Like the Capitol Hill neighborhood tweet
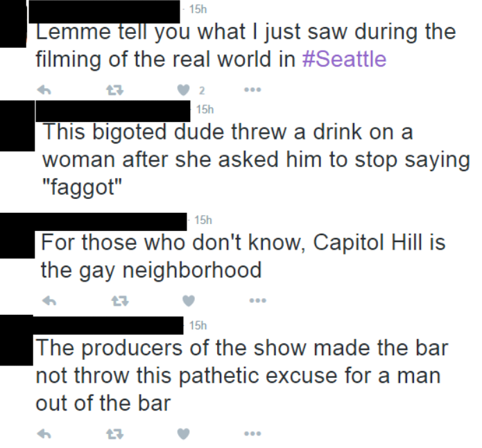The width and height of the screenshot is (482, 448). [x=189, y=301]
